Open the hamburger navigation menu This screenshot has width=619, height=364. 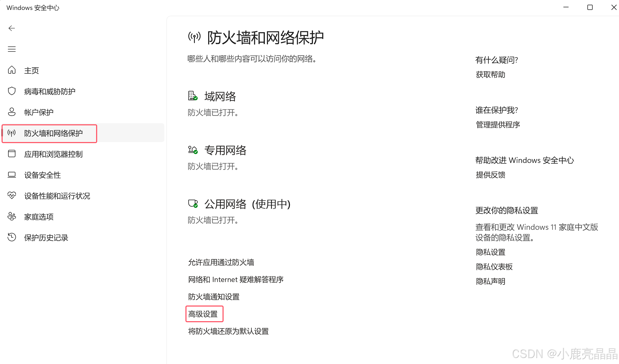[x=12, y=49]
